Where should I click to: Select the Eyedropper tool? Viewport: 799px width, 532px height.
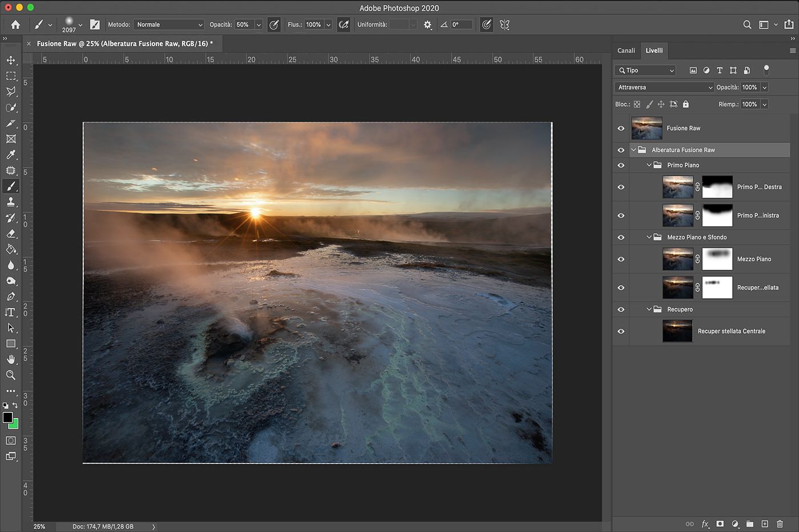(x=11, y=155)
